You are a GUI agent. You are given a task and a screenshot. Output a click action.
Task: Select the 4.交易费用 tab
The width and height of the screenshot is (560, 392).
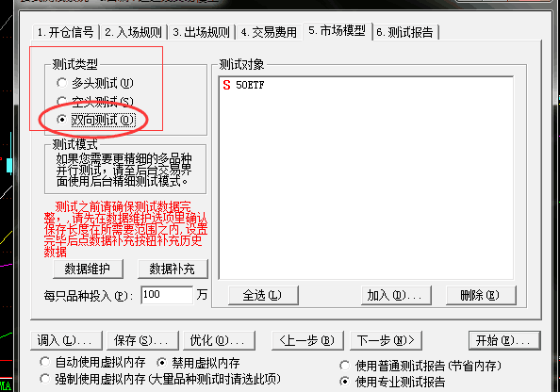(269, 32)
